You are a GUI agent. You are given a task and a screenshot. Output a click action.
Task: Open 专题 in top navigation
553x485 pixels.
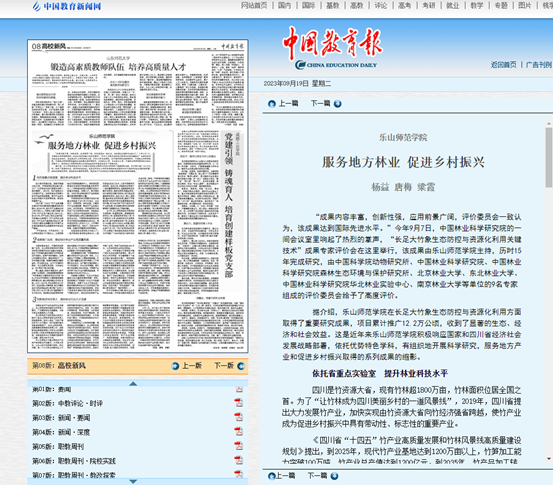click(501, 6)
